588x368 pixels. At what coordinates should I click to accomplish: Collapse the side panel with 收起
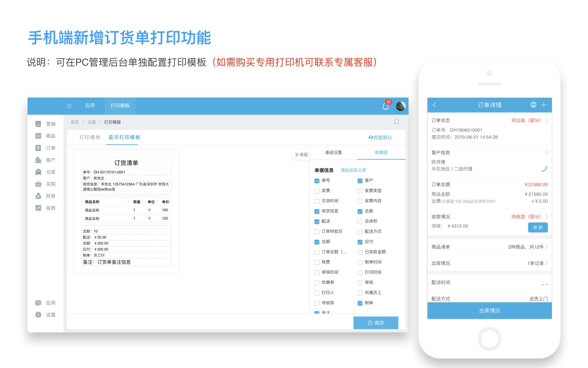click(x=301, y=155)
